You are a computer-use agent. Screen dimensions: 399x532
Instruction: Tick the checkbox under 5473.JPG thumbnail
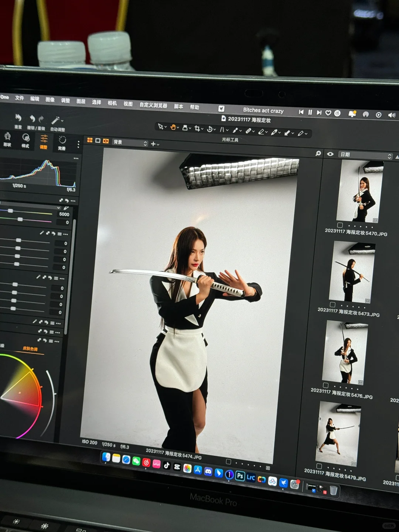point(332,305)
